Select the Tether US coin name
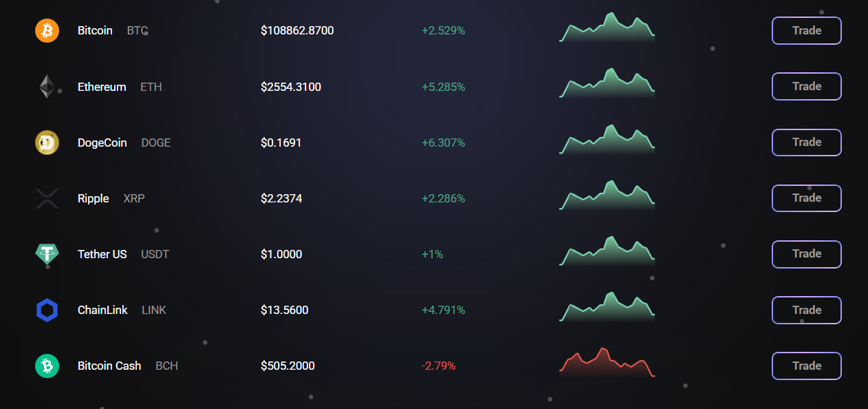The image size is (868, 409). [x=102, y=254]
